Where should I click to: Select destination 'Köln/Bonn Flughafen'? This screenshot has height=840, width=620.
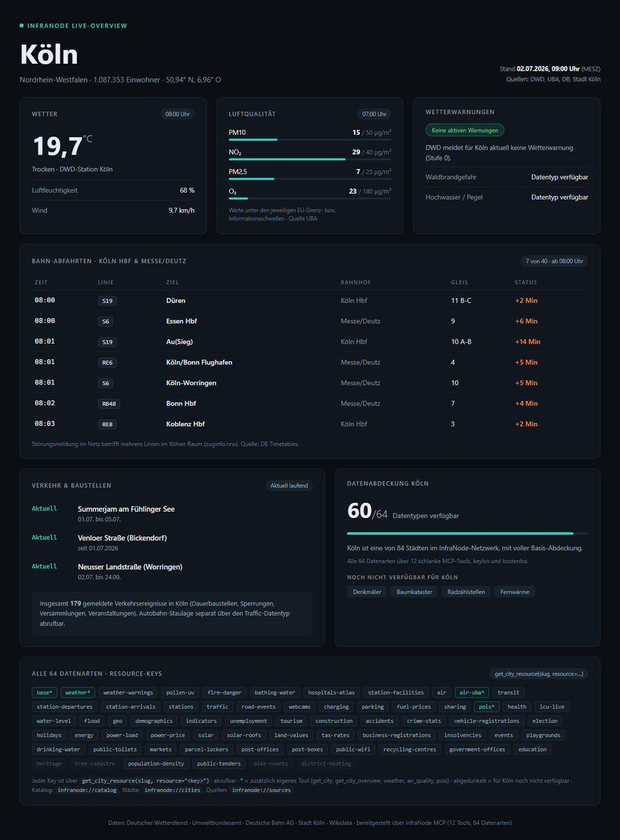(x=199, y=363)
